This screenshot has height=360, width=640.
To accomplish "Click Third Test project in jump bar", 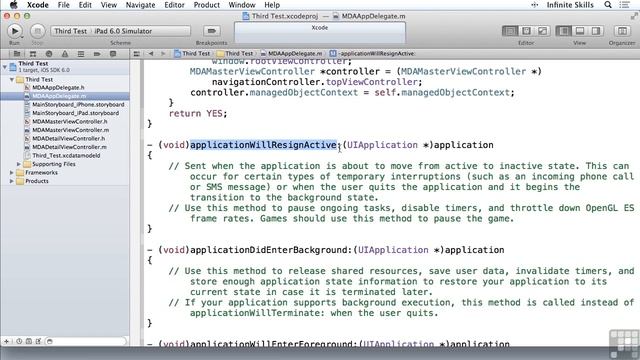I will coord(192,54).
